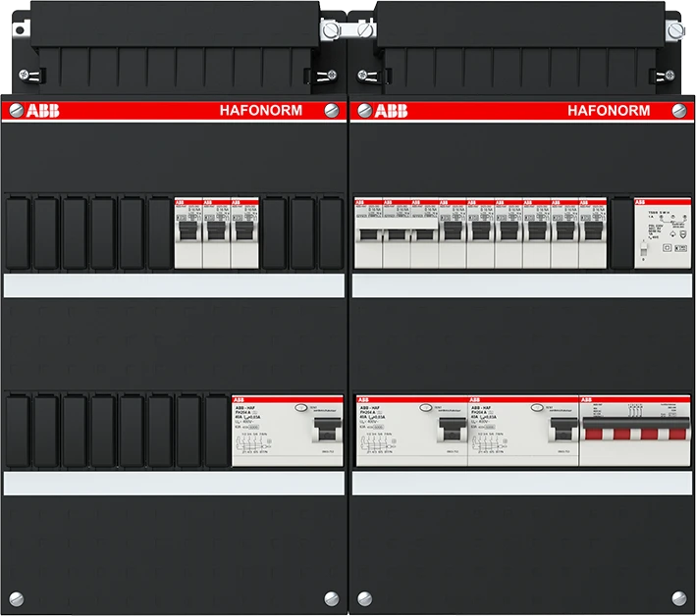This screenshot has height=616, width=696.
Task: Switch the lever of the first right panel RCD
Action: coord(451,430)
